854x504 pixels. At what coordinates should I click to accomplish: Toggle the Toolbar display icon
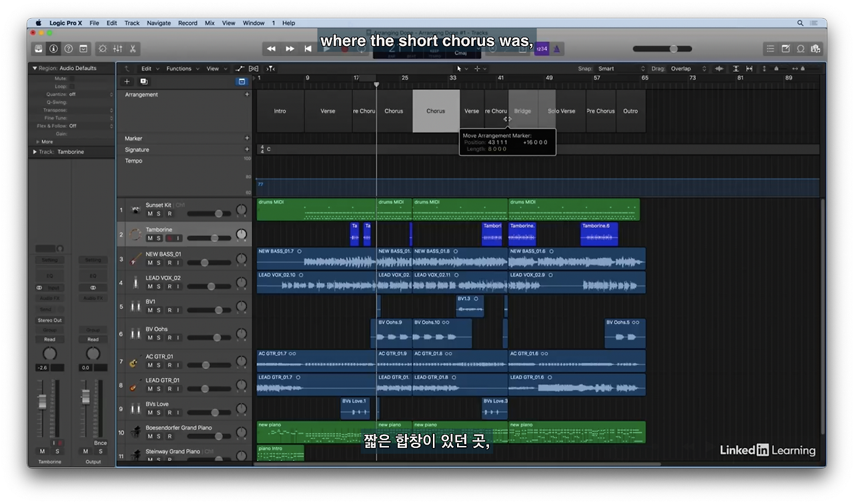pos(83,49)
